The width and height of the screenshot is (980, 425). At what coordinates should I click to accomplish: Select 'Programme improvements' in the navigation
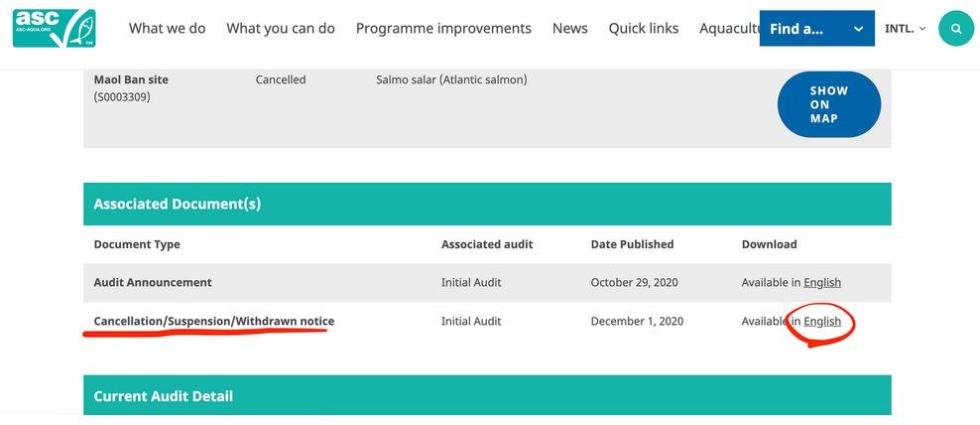443,29
